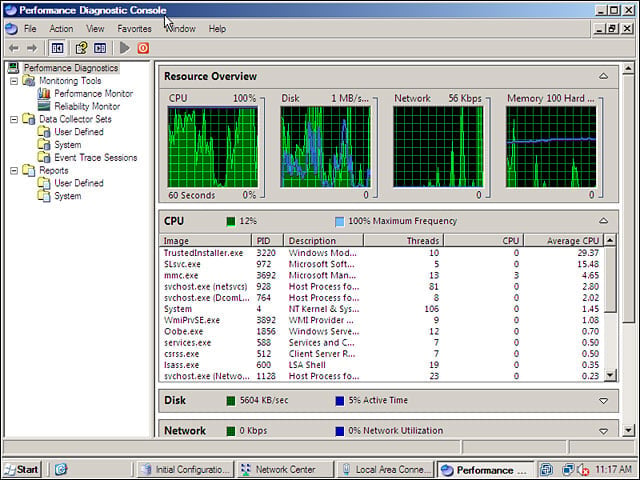Open the Favorites menu
This screenshot has width=640, height=480.
point(134,29)
